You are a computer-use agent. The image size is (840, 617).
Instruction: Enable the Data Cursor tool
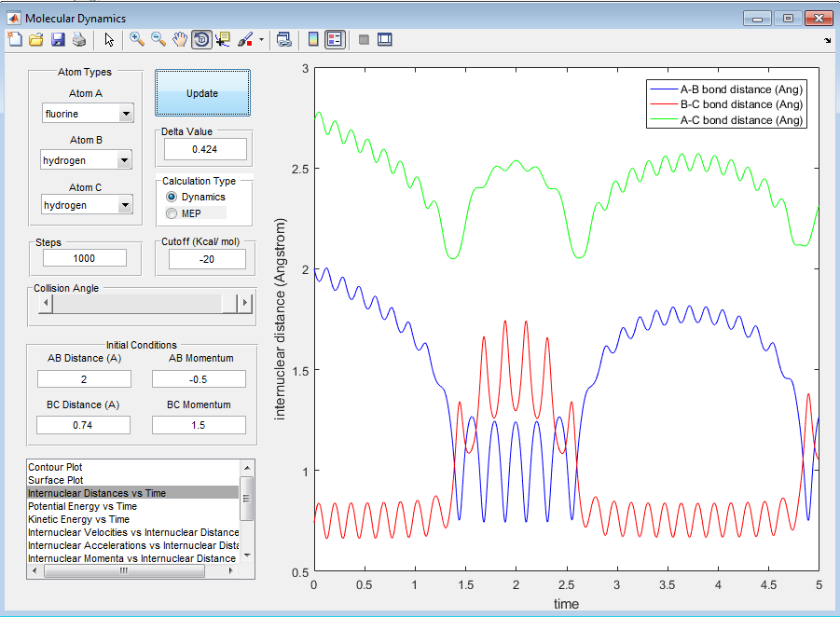coord(223,39)
